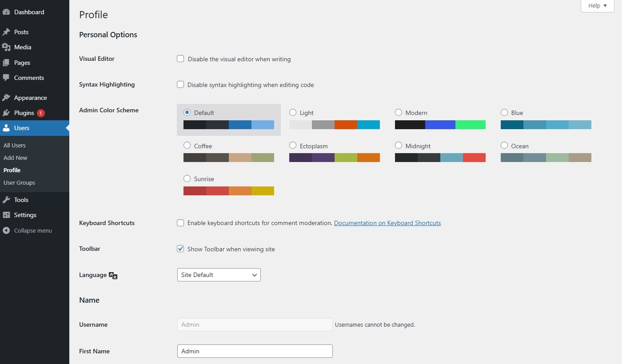The width and height of the screenshot is (622, 364).
Task: Choose the Midnight color scheme radio
Action: pyautogui.click(x=399, y=146)
